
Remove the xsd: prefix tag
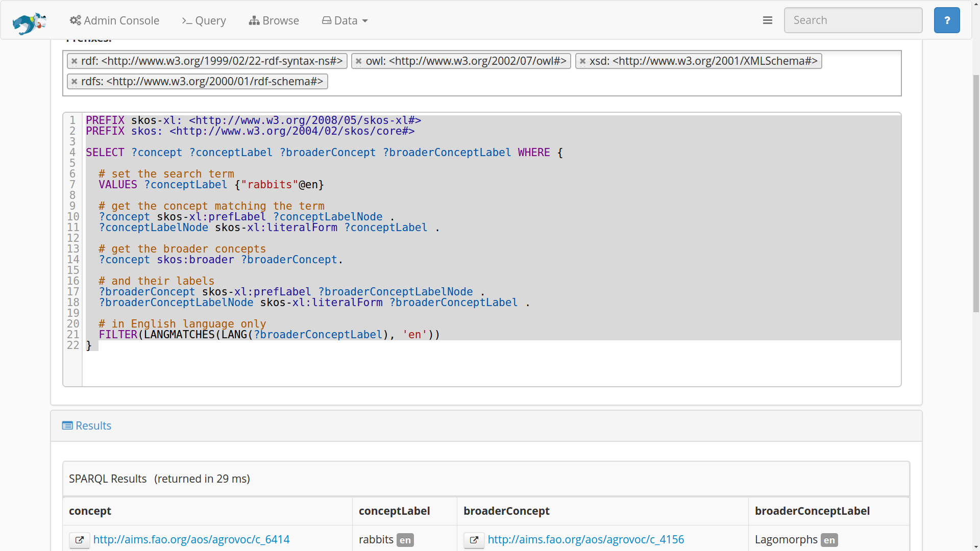pos(582,61)
